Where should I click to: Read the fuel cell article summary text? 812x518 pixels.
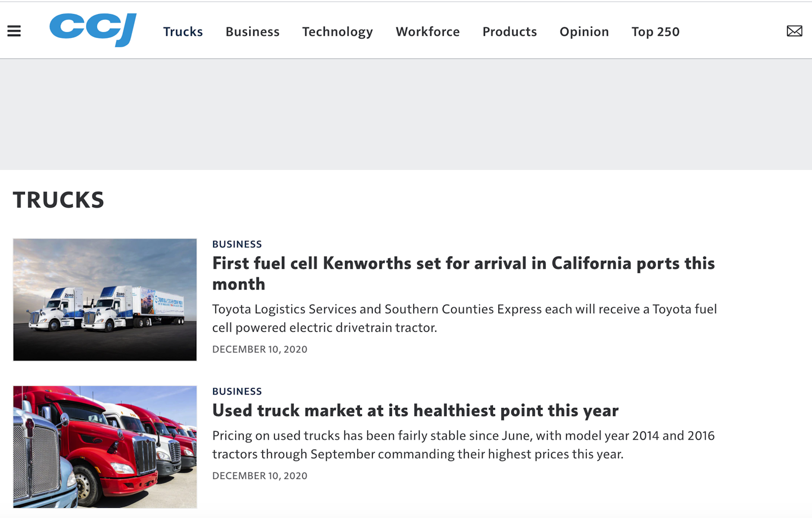(464, 318)
